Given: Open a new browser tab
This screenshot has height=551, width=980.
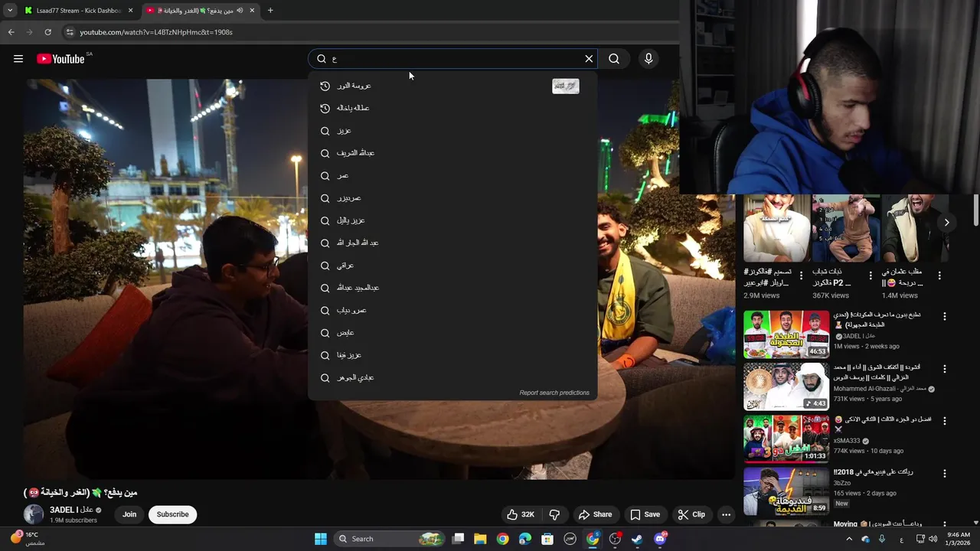Looking at the screenshot, I should (270, 11).
